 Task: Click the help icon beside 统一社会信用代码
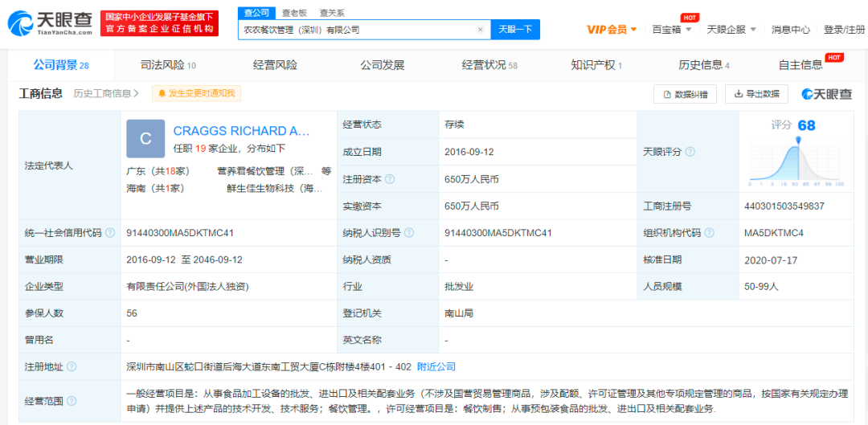click(110, 232)
